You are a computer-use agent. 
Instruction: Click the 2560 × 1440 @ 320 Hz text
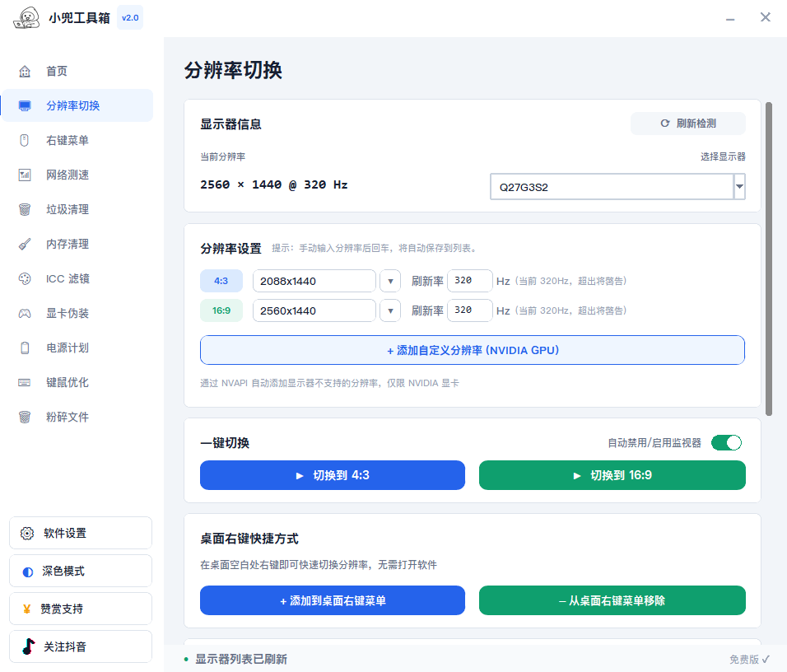pyautogui.click(x=274, y=184)
